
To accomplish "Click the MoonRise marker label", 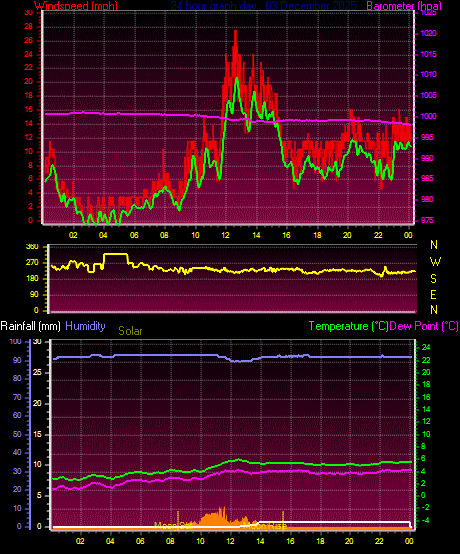I will click(x=266, y=526).
